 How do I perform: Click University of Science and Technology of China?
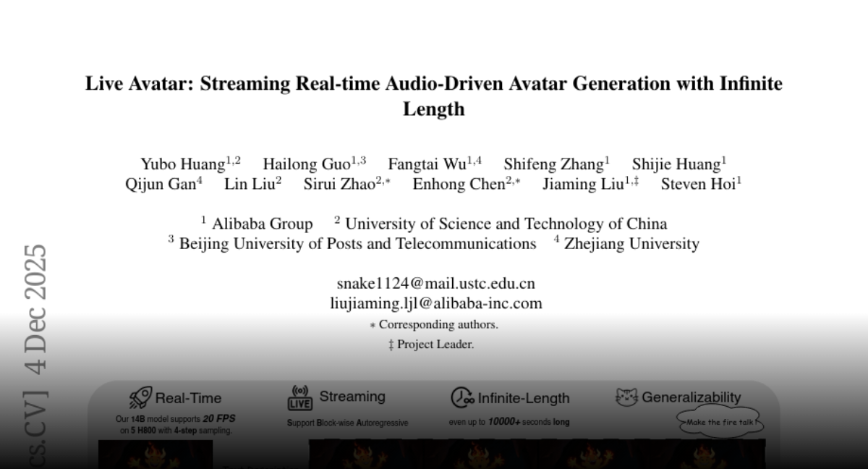coord(505,224)
